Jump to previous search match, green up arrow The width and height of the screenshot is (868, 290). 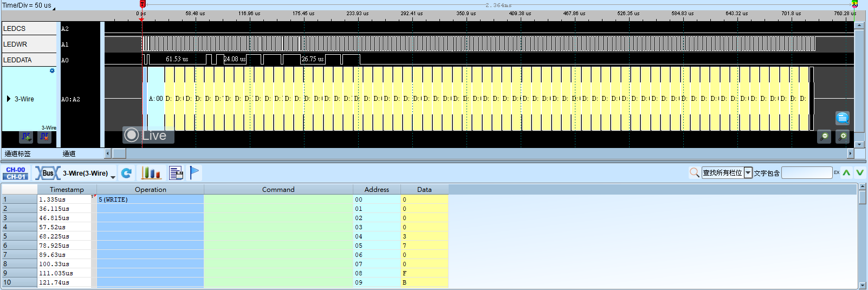click(847, 173)
